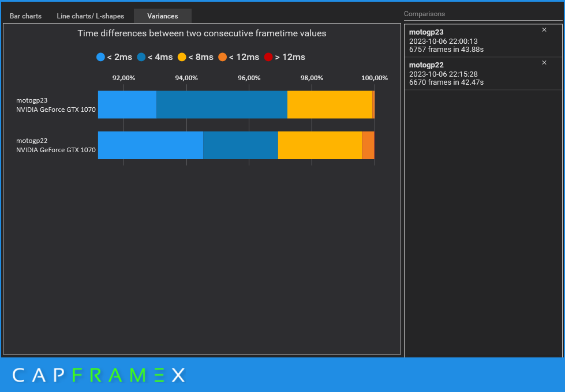Click motogp22 light blue < 2ms bar segment

(x=151, y=145)
